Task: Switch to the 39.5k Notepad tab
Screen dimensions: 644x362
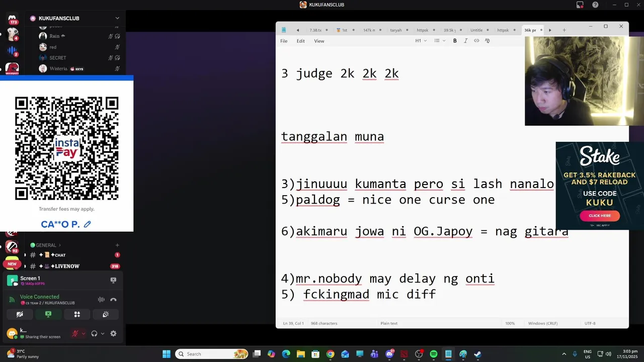Action: point(453,30)
